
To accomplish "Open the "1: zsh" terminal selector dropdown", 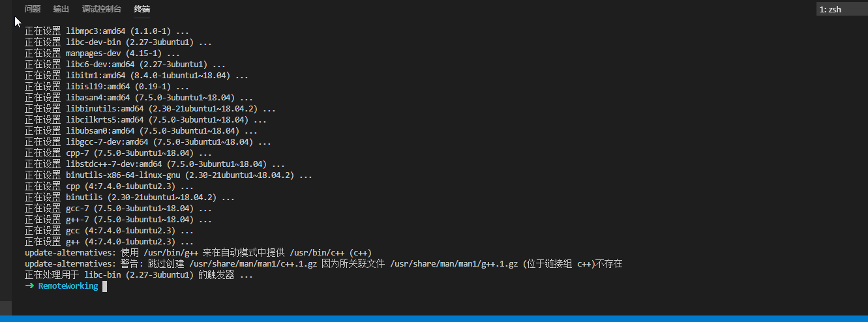I will pos(841,9).
